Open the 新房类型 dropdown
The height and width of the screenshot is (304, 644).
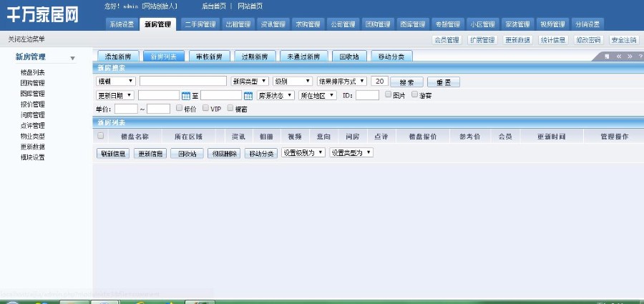tap(250, 82)
